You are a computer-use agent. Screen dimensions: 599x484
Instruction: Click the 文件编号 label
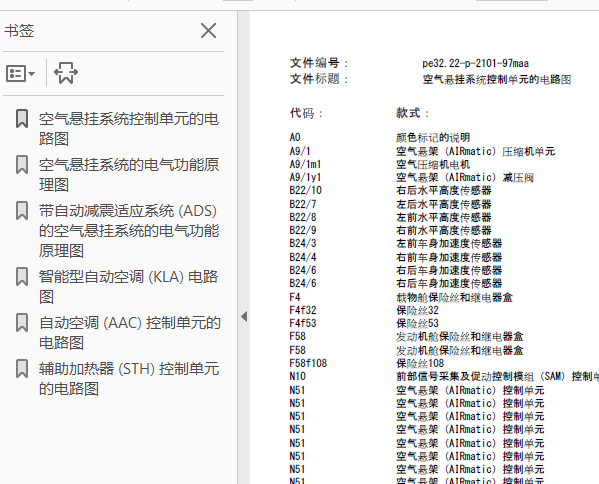point(319,63)
